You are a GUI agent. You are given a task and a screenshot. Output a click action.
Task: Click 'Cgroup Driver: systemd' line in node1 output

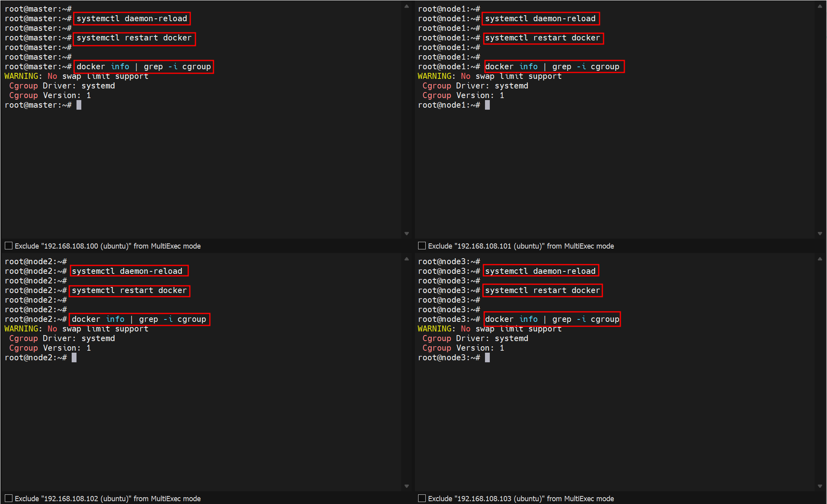(475, 86)
